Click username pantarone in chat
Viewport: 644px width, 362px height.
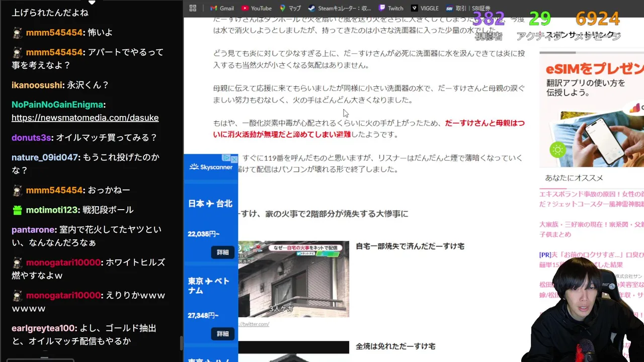pos(33,230)
